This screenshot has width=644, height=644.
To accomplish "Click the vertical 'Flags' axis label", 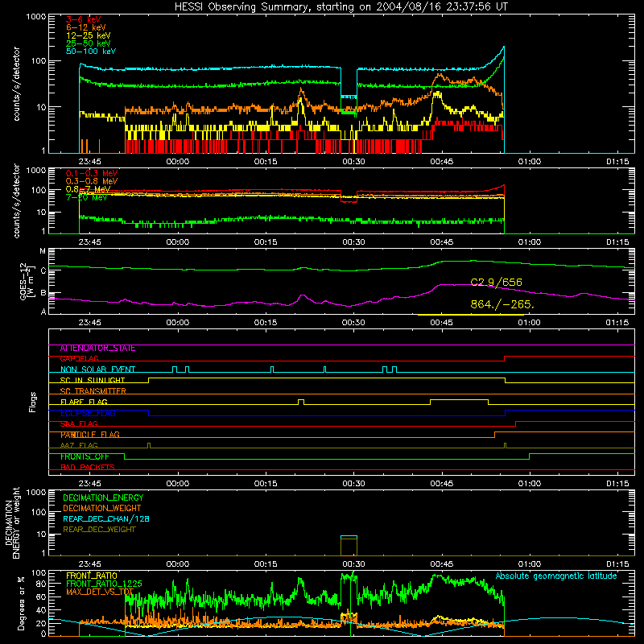I will point(33,402).
